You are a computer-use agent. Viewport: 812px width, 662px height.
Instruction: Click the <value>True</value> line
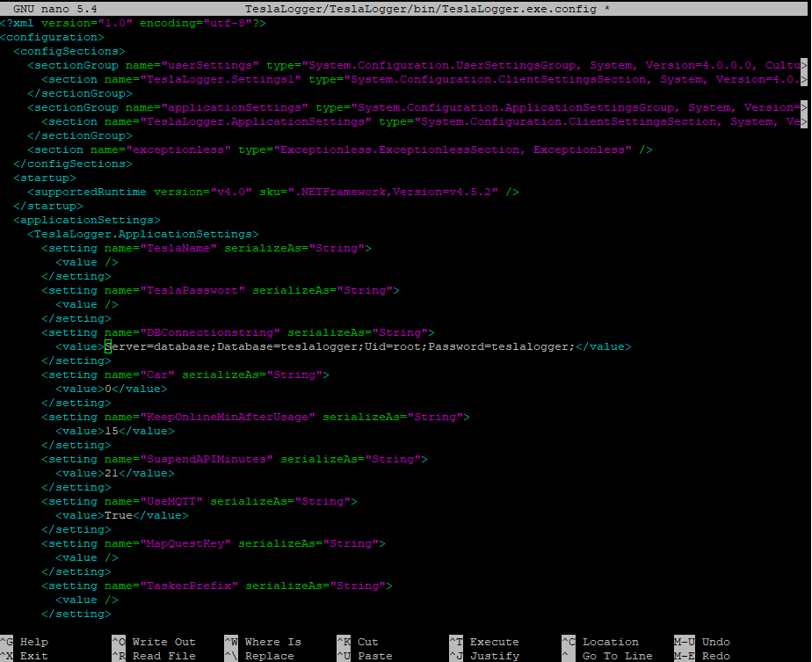(122, 515)
